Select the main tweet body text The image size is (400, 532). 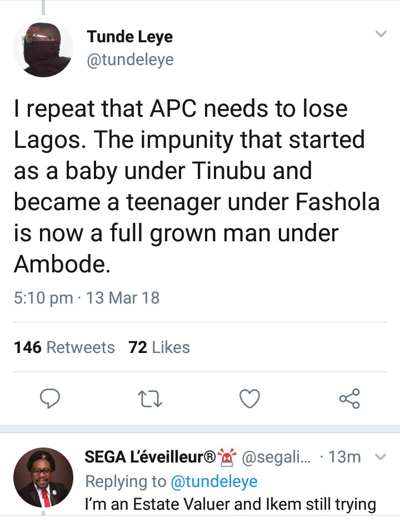tap(196, 186)
